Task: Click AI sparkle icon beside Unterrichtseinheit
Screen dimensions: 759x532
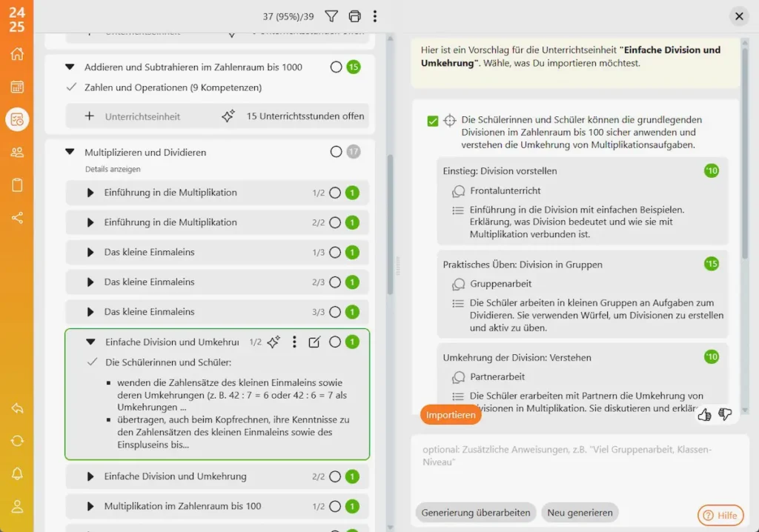Action: pos(228,116)
